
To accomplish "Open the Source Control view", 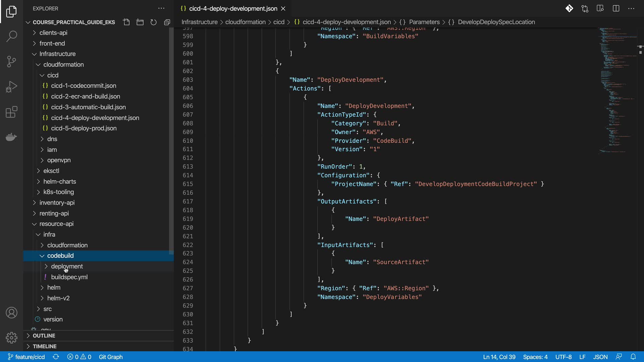I will pyautogui.click(x=11, y=61).
